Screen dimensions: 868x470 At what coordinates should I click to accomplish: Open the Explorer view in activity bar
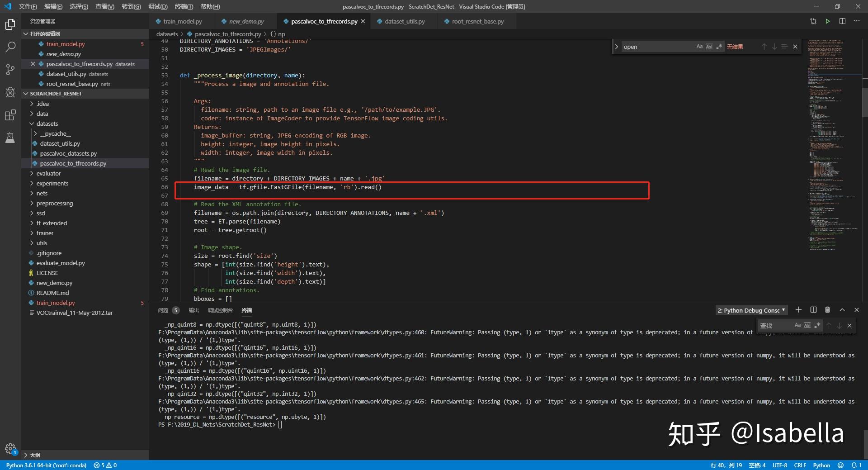coord(10,24)
